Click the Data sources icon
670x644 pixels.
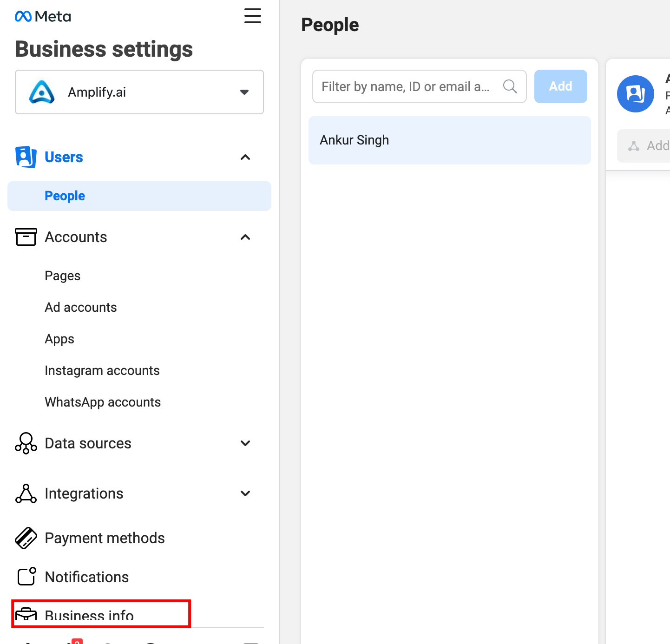(x=26, y=443)
